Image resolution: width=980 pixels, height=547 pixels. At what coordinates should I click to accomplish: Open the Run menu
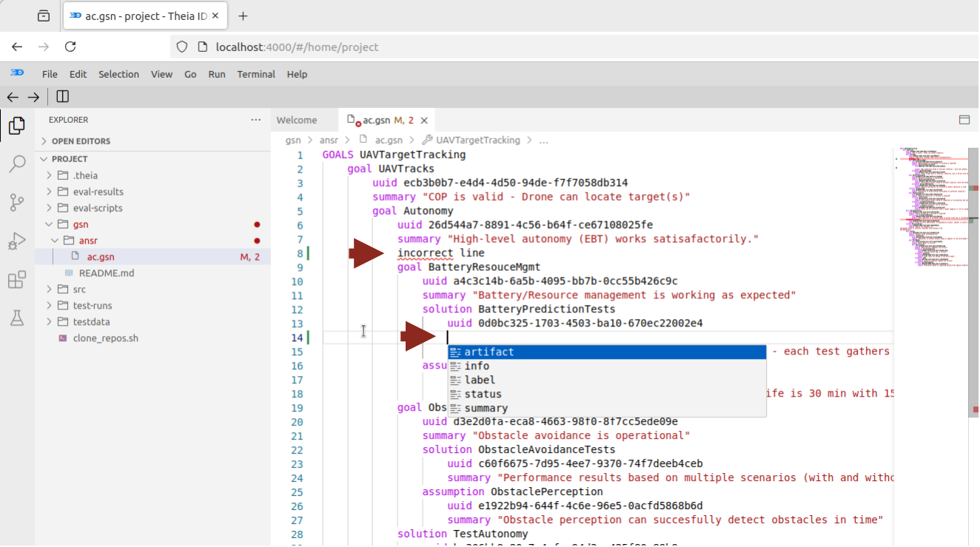tap(217, 74)
